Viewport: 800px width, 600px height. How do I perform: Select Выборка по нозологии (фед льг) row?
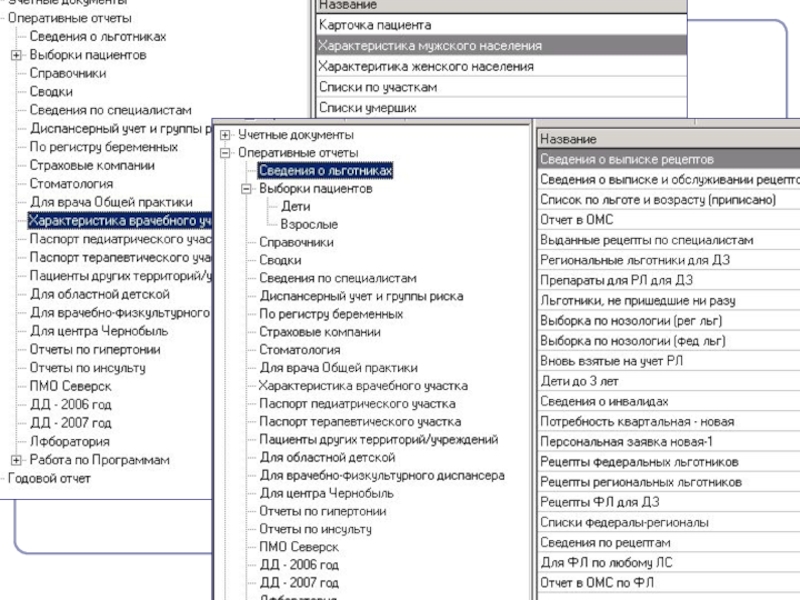click(668, 341)
